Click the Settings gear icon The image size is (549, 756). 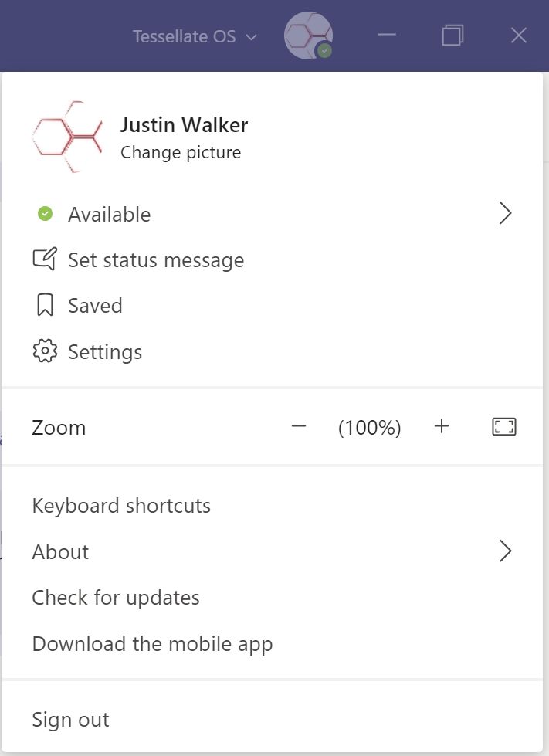pyautogui.click(x=45, y=351)
